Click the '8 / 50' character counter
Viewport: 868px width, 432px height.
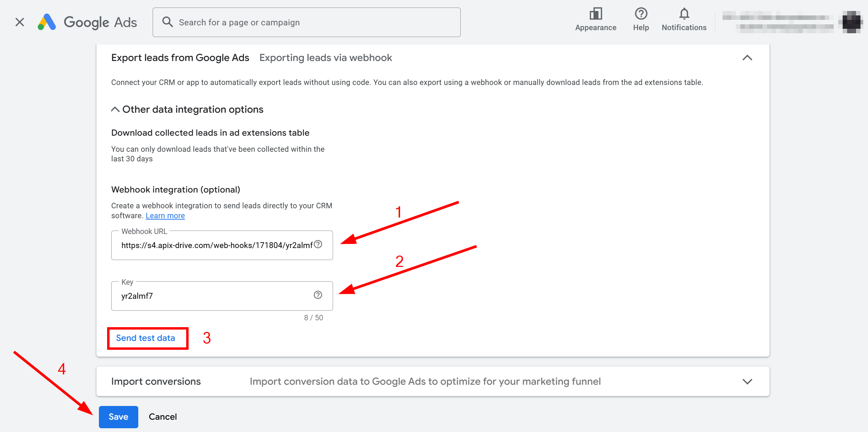click(314, 318)
